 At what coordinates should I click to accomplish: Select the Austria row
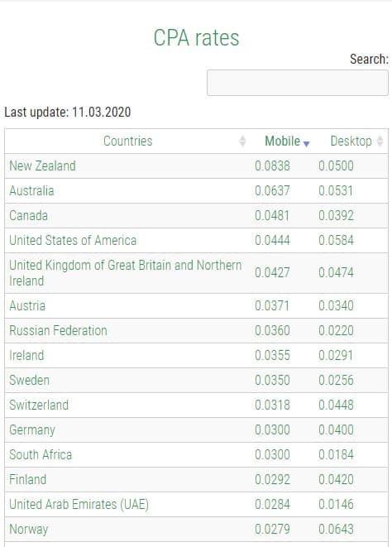point(196,305)
